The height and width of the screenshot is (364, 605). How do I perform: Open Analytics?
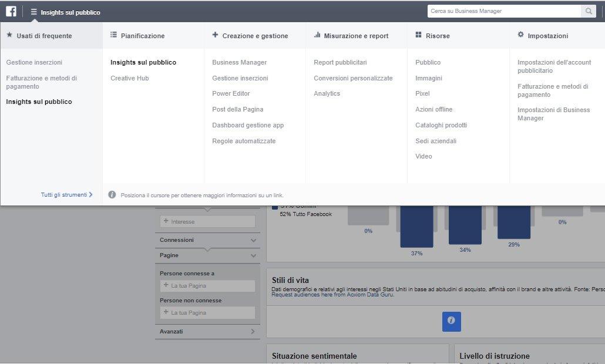tap(327, 94)
